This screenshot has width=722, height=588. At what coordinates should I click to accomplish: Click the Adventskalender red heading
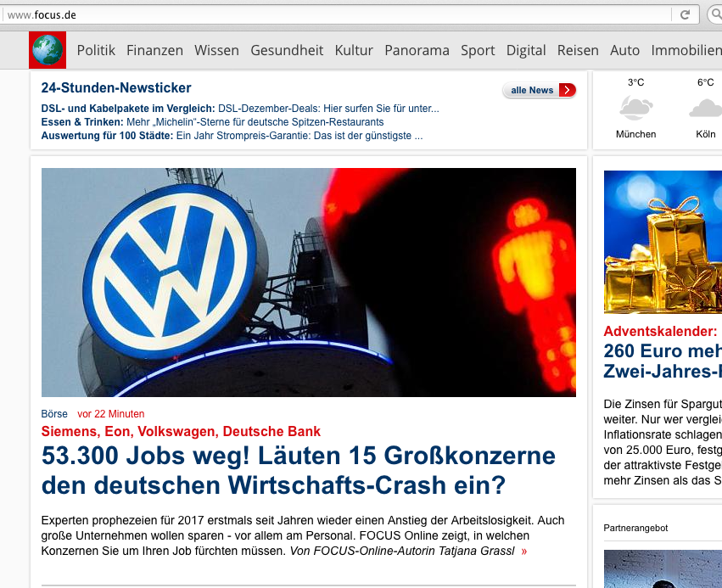pos(660,331)
